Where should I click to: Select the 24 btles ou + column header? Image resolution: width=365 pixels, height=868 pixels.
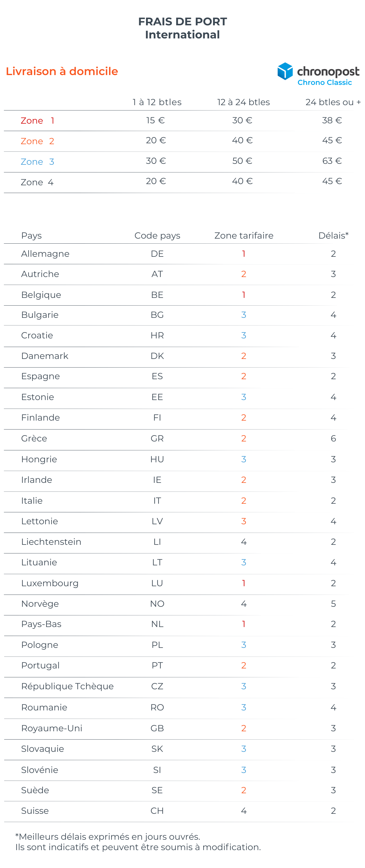[333, 102]
